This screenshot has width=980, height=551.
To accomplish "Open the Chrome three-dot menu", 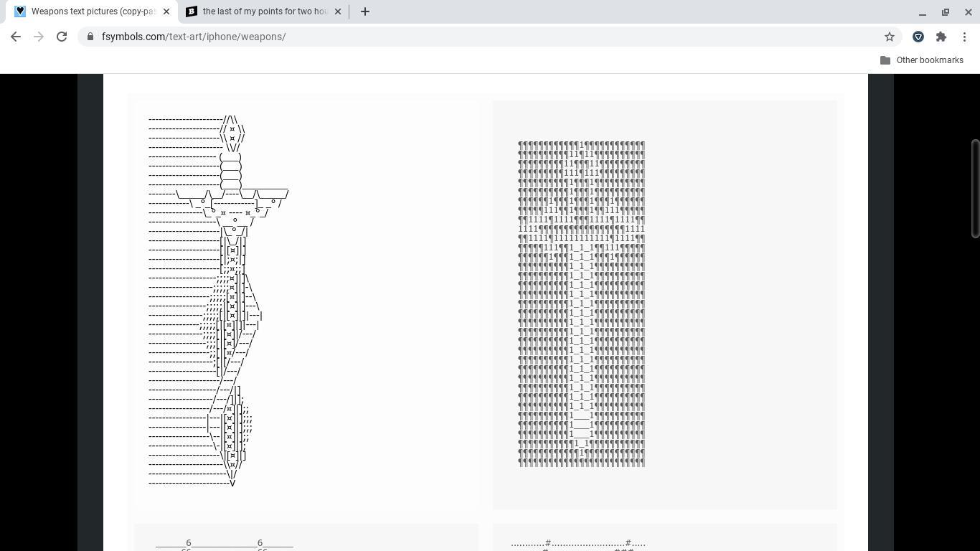I will point(965,37).
